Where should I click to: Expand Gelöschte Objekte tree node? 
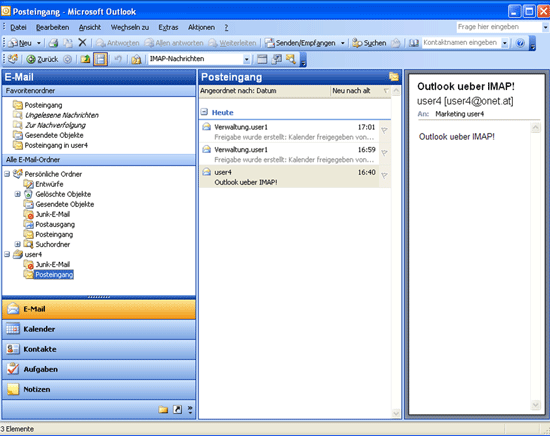[x=17, y=194]
